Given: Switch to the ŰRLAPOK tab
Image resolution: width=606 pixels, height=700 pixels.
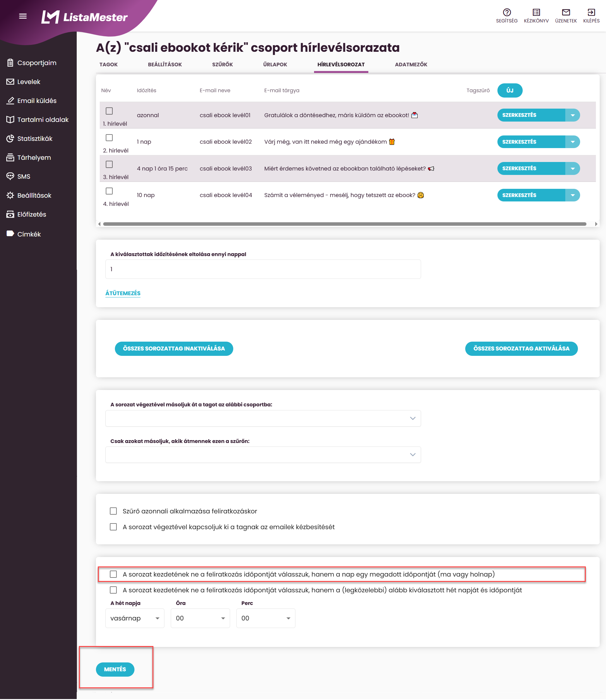Looking at the screenshot, I should (x=275, y=64).
